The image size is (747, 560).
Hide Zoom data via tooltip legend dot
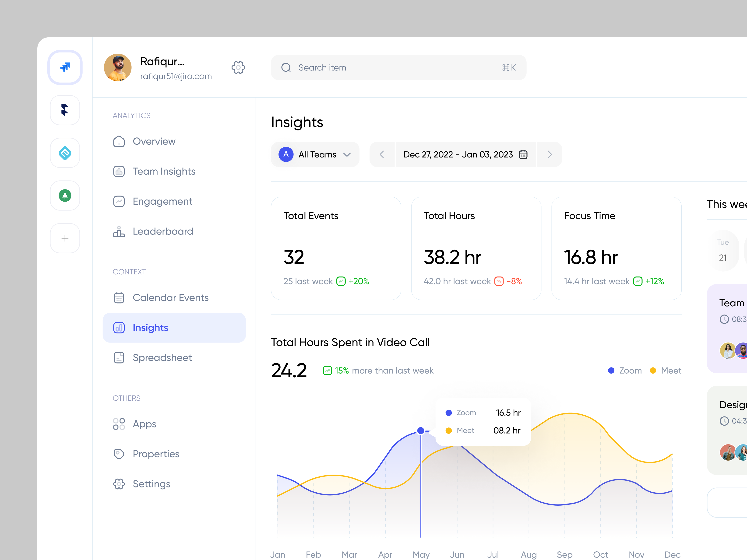[x=448, y=413]
